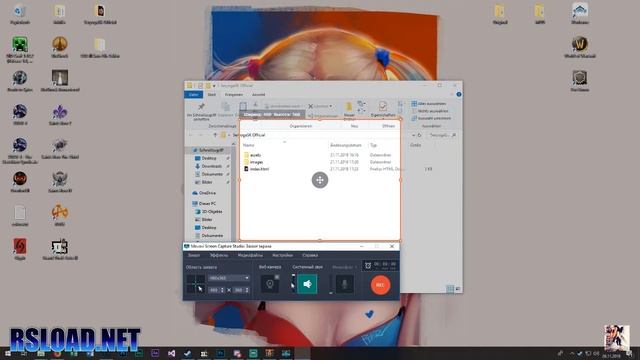This screenshot has width=640, height=360.
Task: Select 3D-Objekte in the navigation pane
Action: (x=209, y=211)
